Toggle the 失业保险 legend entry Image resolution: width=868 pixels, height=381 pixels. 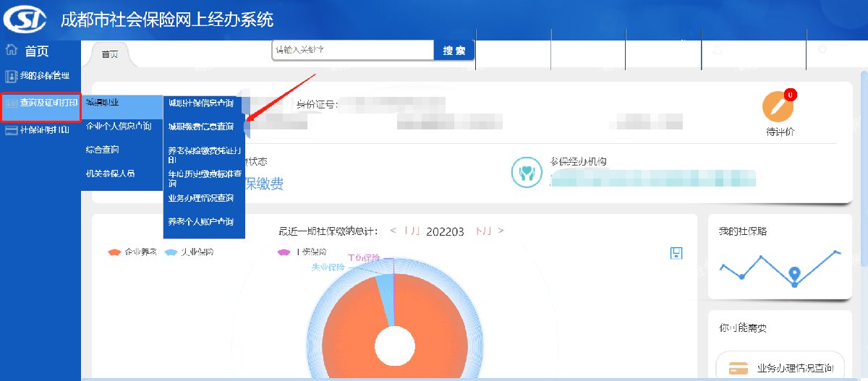click(x=190, y=252)
